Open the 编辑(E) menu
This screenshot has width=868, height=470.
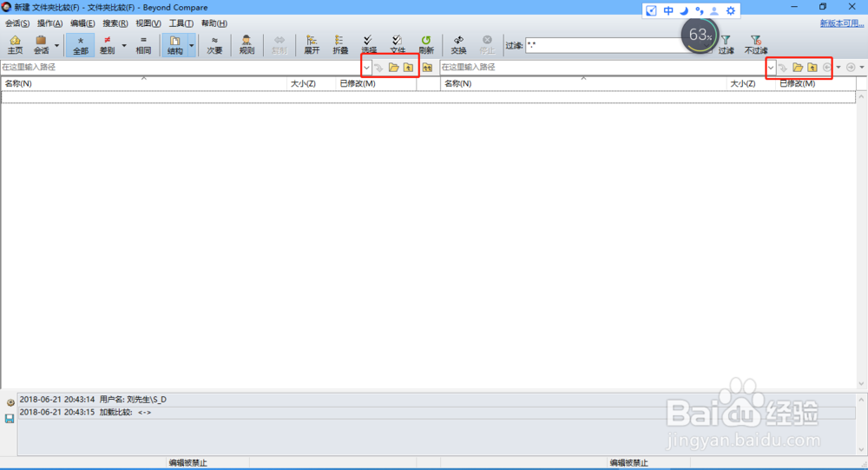[x=82, y=23]
